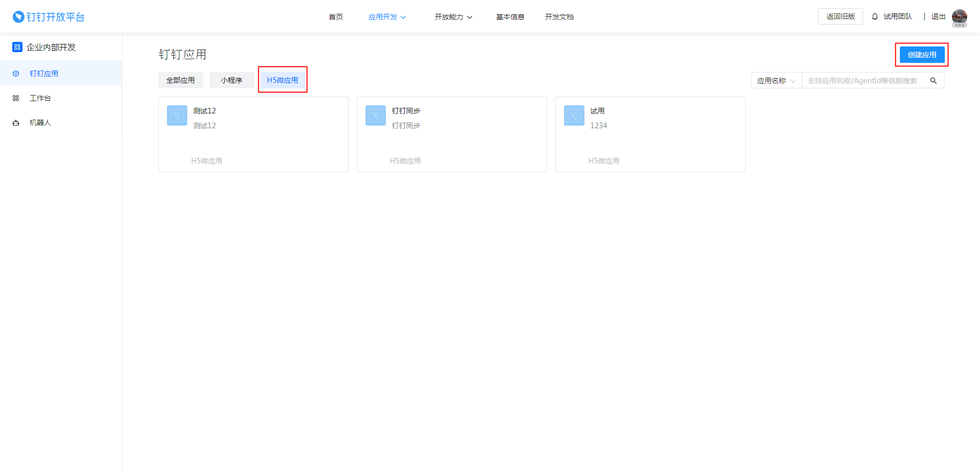The width and height of the screenshot is (980, 473).
Task: Click the 返回旧版 button
Action: [x=841, y=16]
